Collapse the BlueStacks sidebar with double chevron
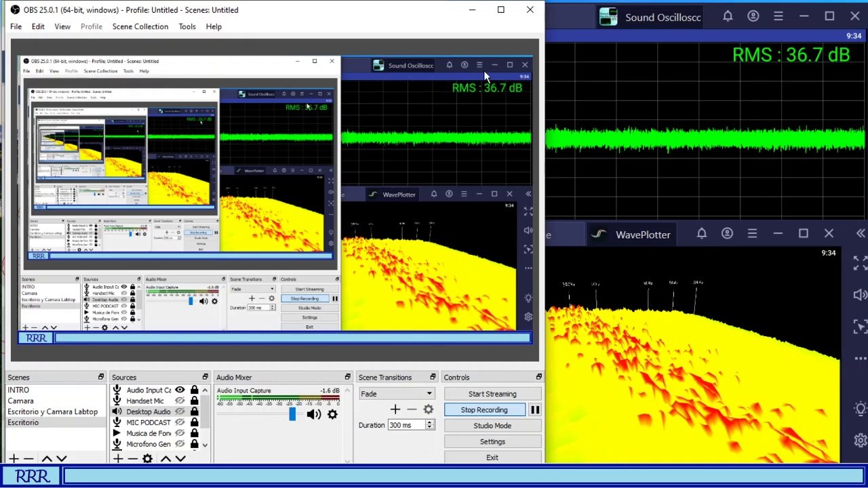868x488 pixels. tap(861, 234)
